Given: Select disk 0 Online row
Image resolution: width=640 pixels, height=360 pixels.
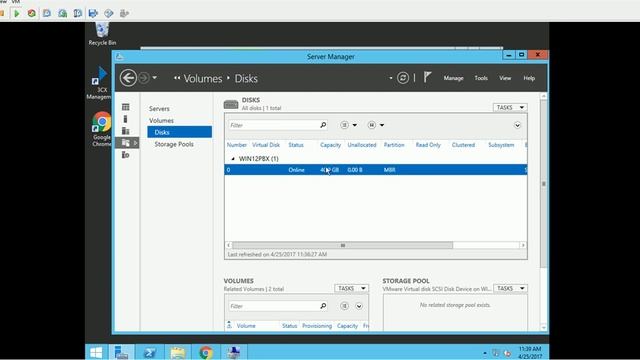Looking at the screenshot, I should [376, 170].
